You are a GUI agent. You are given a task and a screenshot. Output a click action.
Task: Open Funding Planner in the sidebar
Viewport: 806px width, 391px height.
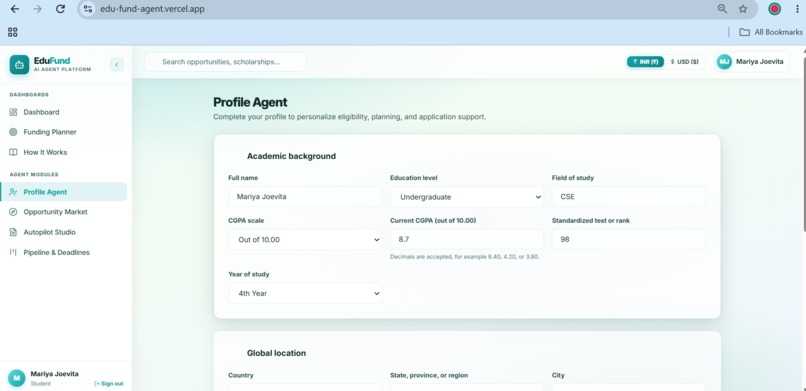[64, 132]
